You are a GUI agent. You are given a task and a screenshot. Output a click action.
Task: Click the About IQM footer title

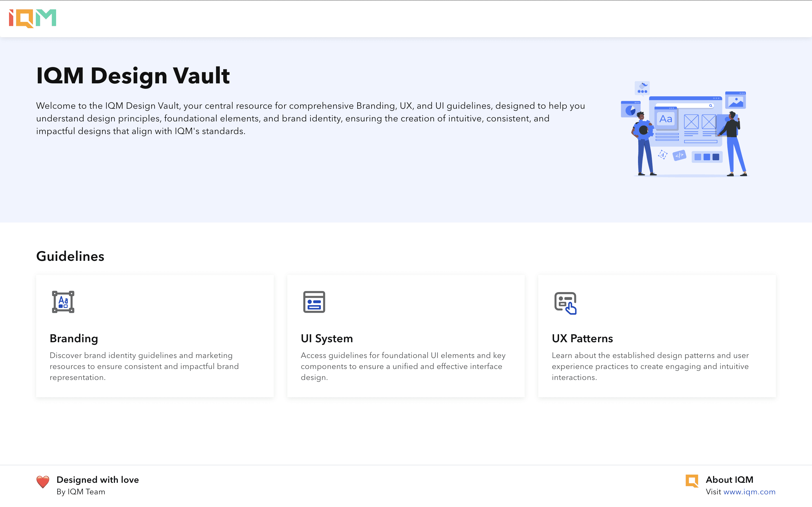pyautogui.click(x=729, y=479)
